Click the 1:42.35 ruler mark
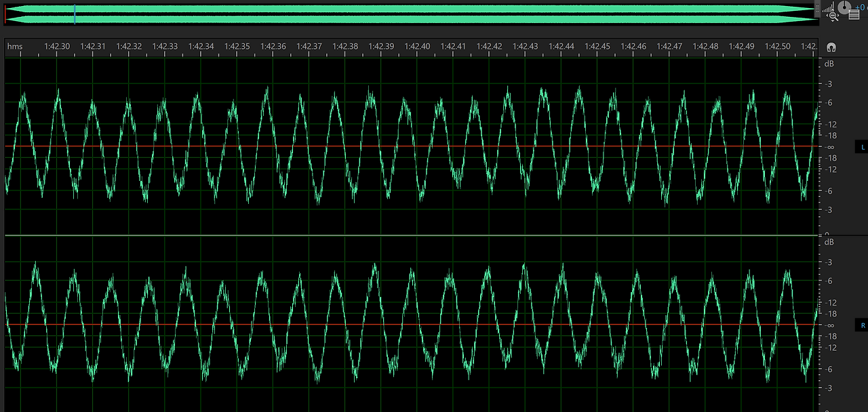868x412 pixels. coord(237,47)
